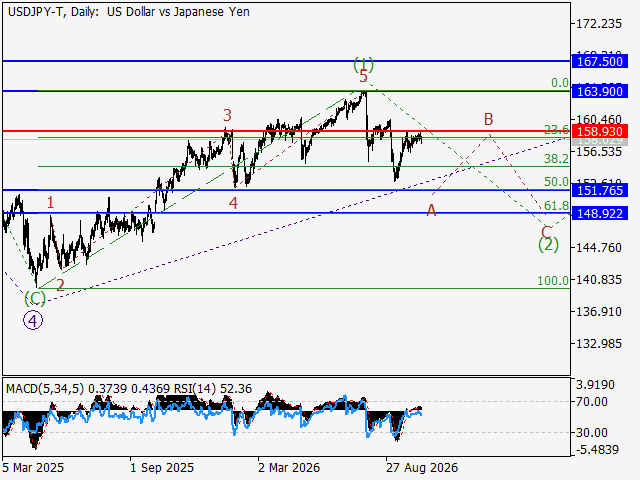Select the 0.0 Fibonacci level label
This screenshot has height=480, width=640.
pyautogui.click(x=560, y=83)
